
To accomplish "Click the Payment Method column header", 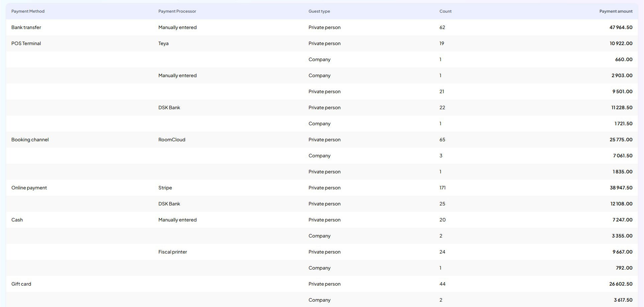I will point(28,11).
